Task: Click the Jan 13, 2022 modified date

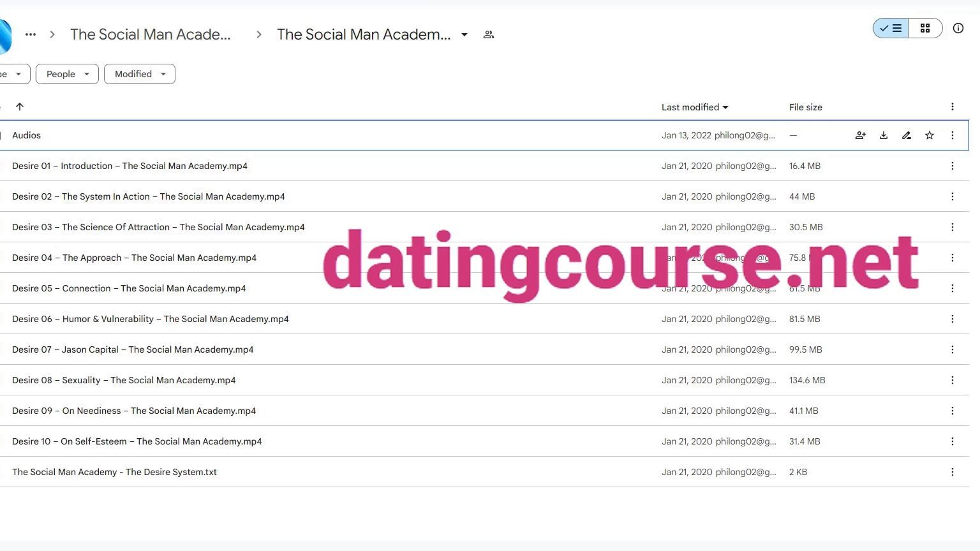Action: 687,135
